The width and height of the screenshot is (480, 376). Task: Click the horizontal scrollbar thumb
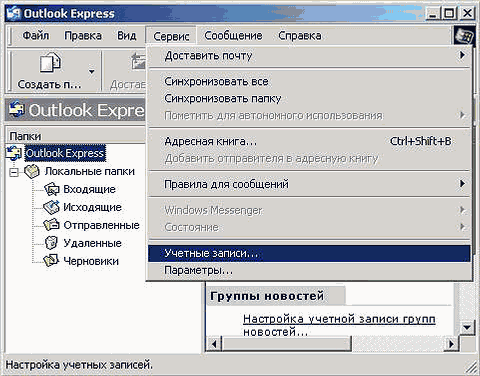pyautogui.click(x=286, y=343)
